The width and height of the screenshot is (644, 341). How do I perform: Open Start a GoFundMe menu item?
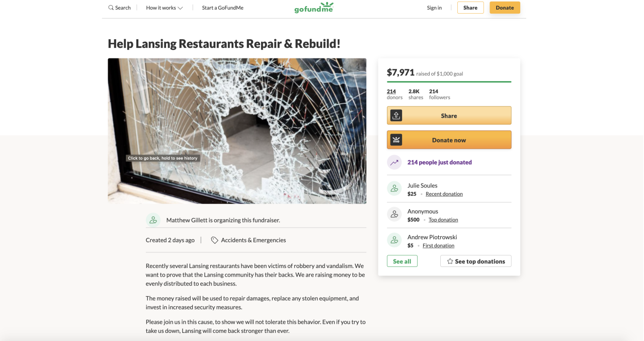pos(222,8)
